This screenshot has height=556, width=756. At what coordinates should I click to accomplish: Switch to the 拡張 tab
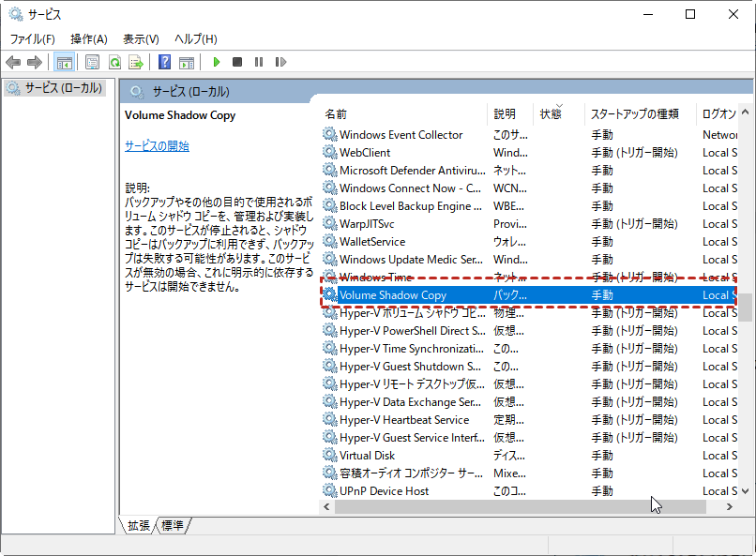(x=139, y=525)
